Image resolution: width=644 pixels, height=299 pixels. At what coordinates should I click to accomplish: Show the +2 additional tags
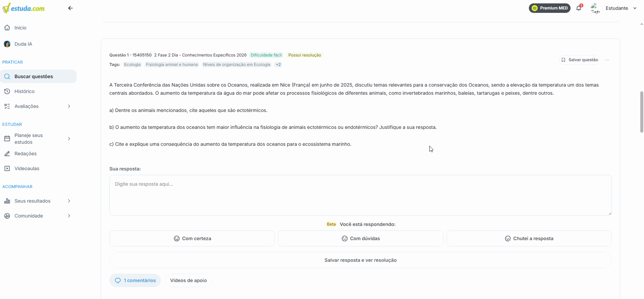[278, 65]
